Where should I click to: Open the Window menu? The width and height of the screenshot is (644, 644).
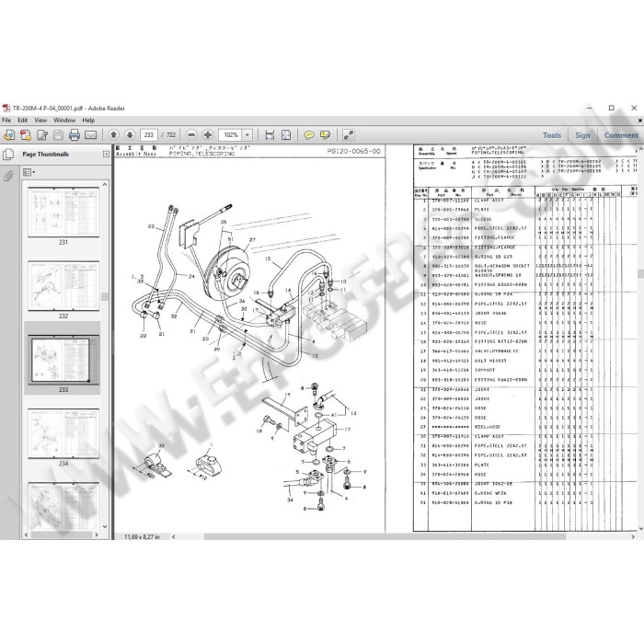click(x=64, y=121)
